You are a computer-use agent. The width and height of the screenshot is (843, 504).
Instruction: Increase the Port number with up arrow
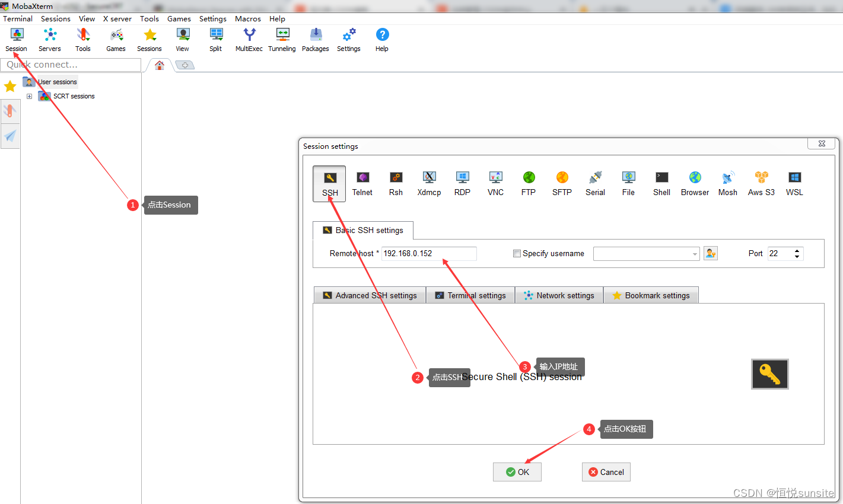797,251
